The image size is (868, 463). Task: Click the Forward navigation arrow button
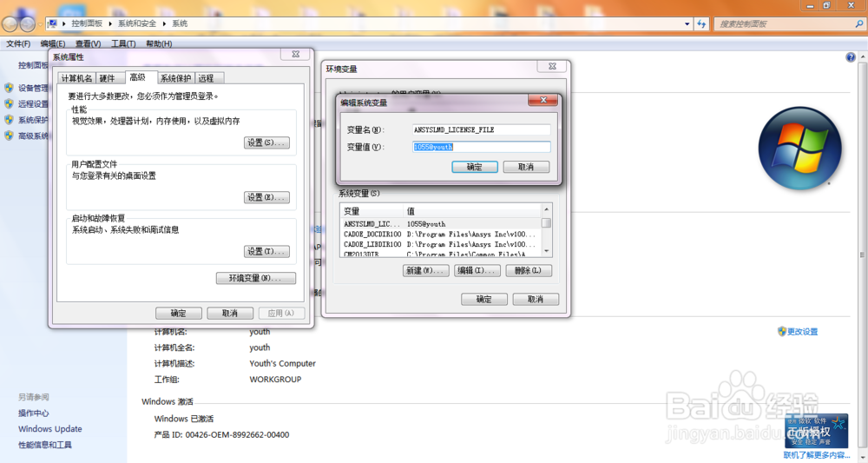[x=28, y=23]
